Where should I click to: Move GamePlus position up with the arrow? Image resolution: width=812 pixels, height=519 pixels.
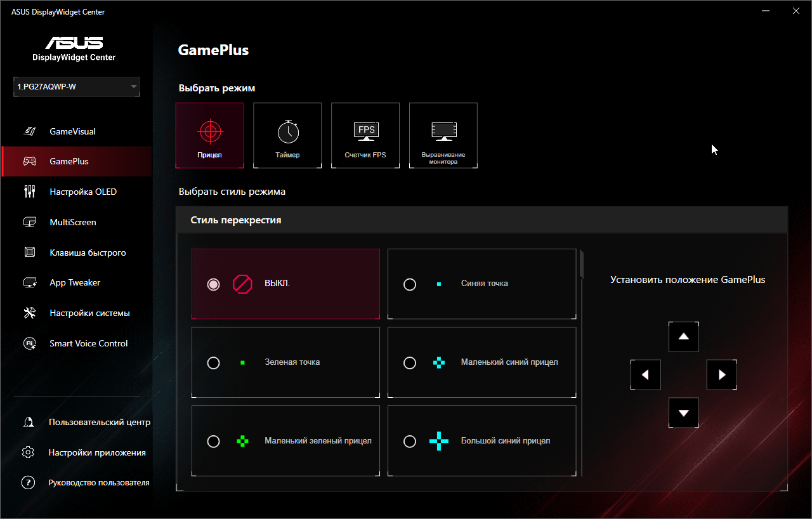(684, 336)
